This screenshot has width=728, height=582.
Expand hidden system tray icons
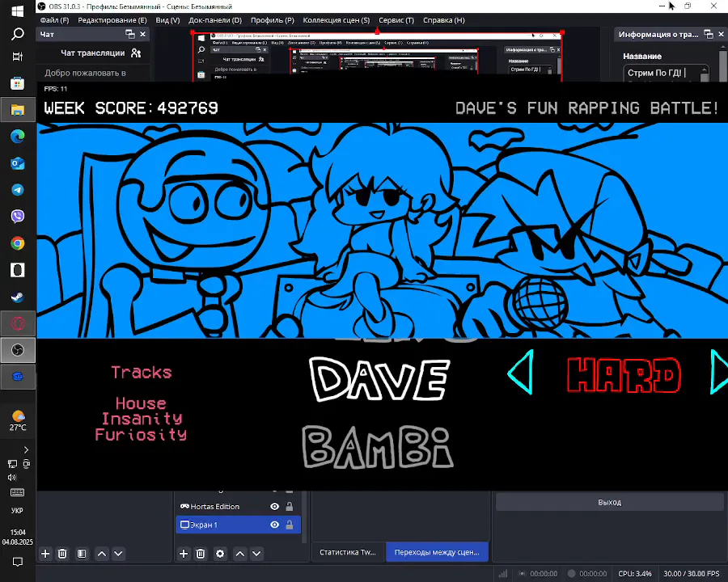tap(26, 449)
